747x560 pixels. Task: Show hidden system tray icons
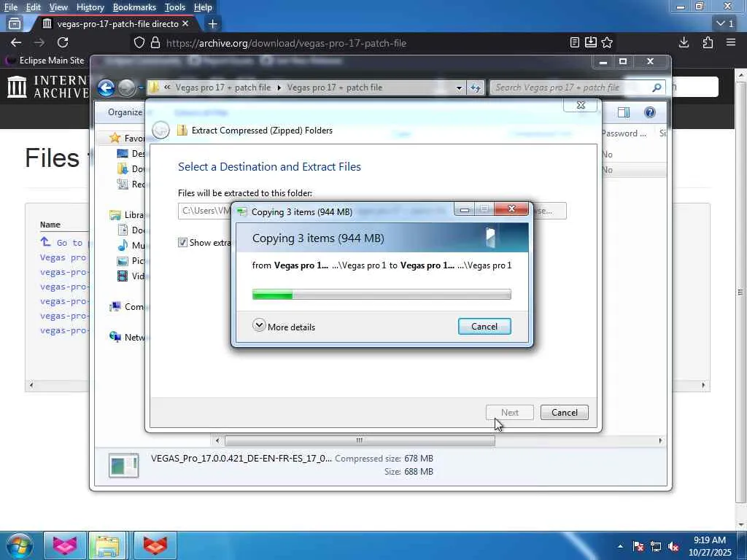point(620,546)
